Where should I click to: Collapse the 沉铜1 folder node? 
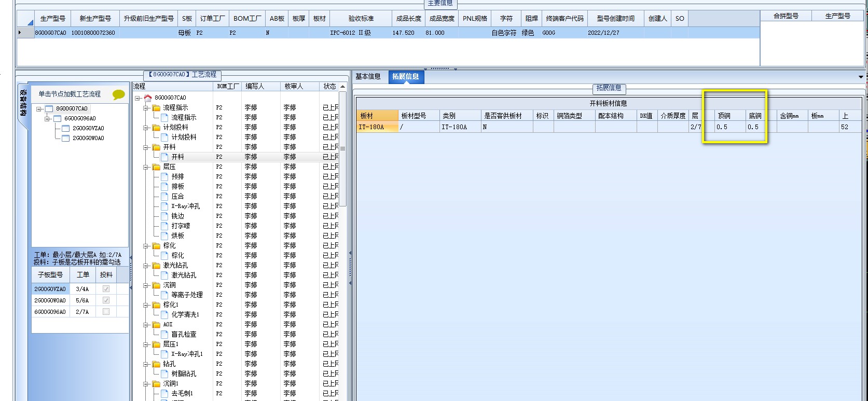[x=146, y=384]
